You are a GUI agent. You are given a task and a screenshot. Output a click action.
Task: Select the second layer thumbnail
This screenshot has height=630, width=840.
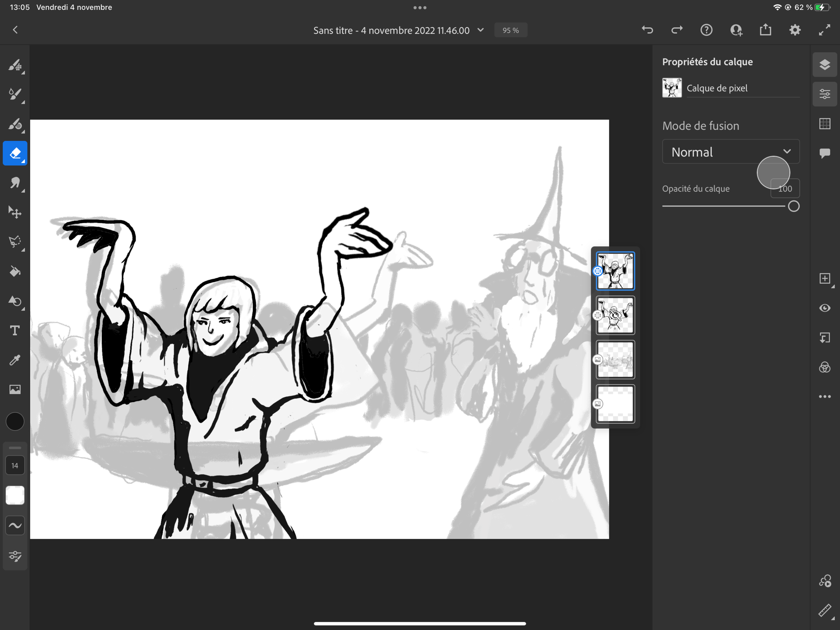(x=615, y=315)
